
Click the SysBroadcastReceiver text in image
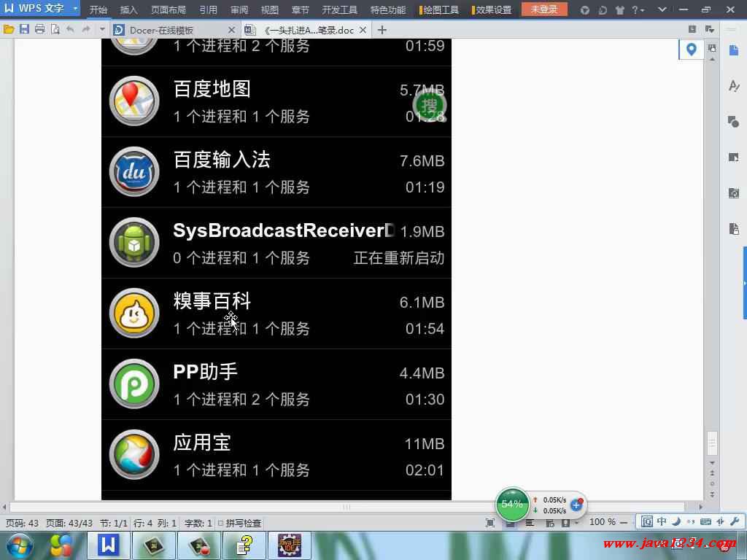[285, 230]
